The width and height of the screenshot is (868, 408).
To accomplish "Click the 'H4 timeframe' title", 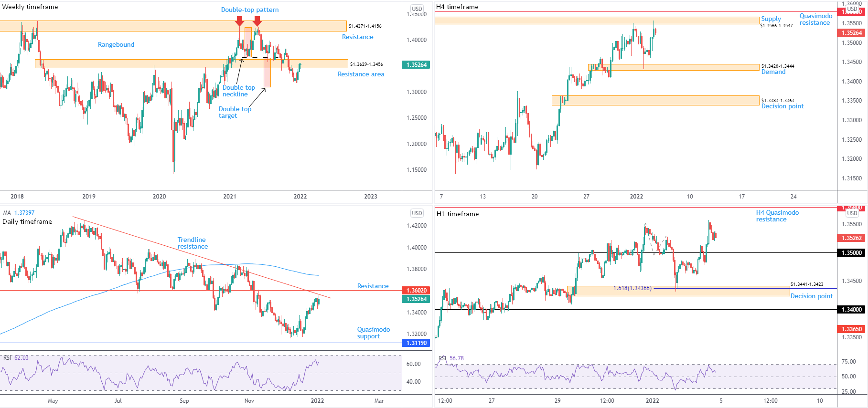I will pyautogui.click(x=457, y=7).
